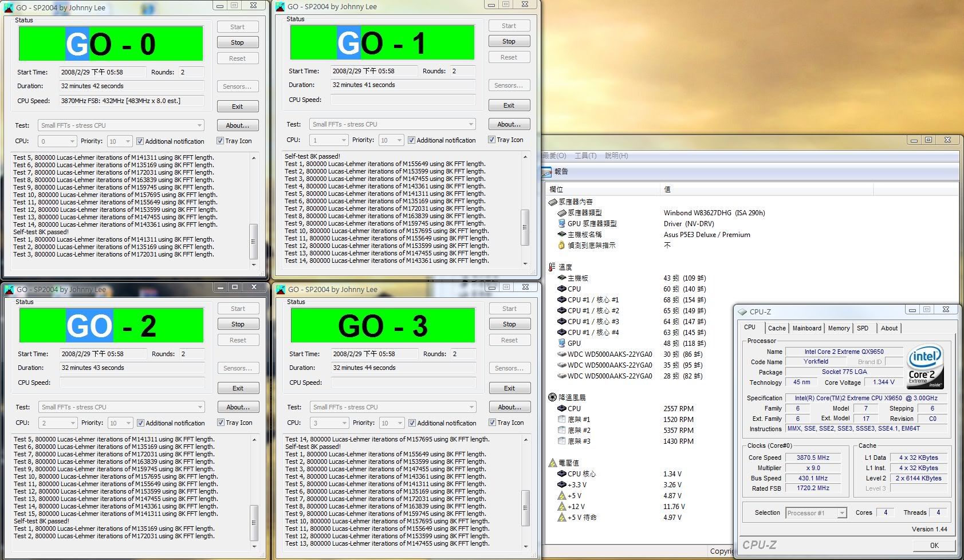Open the Test dropdown in GO-0 window
This screenshot has height=560, width=964.
[121, 125]
